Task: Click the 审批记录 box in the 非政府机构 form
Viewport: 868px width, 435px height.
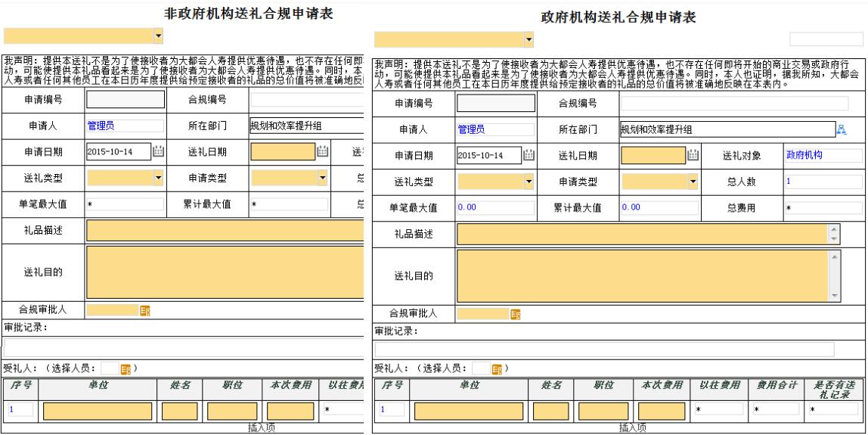Action: (184, 346)
